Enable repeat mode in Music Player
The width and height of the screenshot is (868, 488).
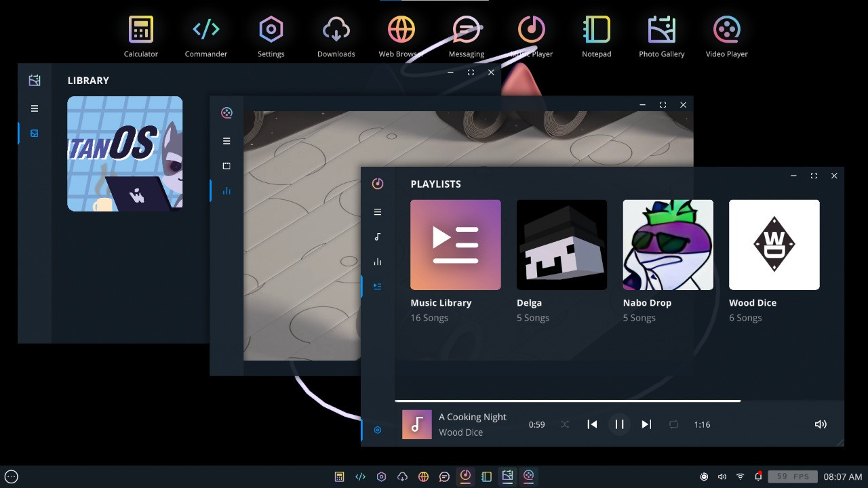[673, 424]
